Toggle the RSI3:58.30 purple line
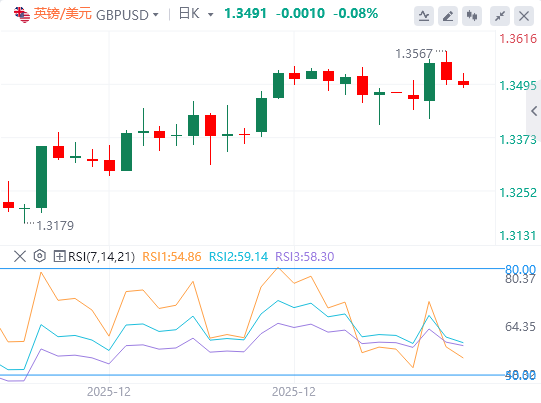Viewport: 541px width, 403px height. coord(305,257)
